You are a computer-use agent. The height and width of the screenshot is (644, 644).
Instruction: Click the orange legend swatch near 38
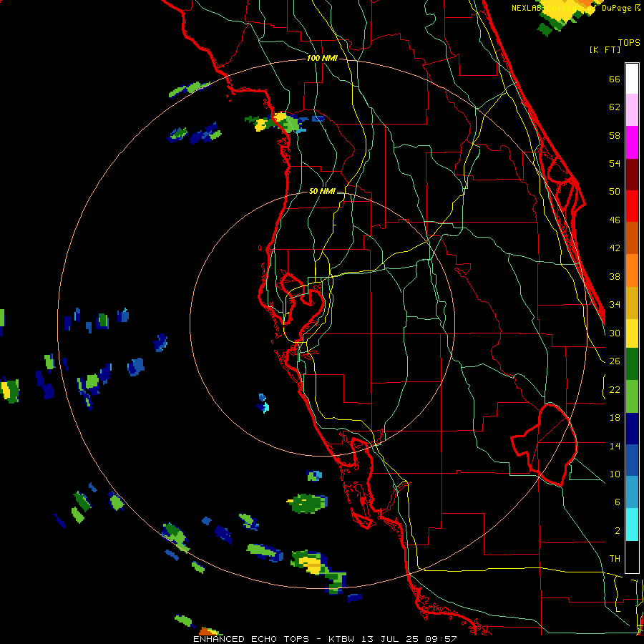pos(632,270)
